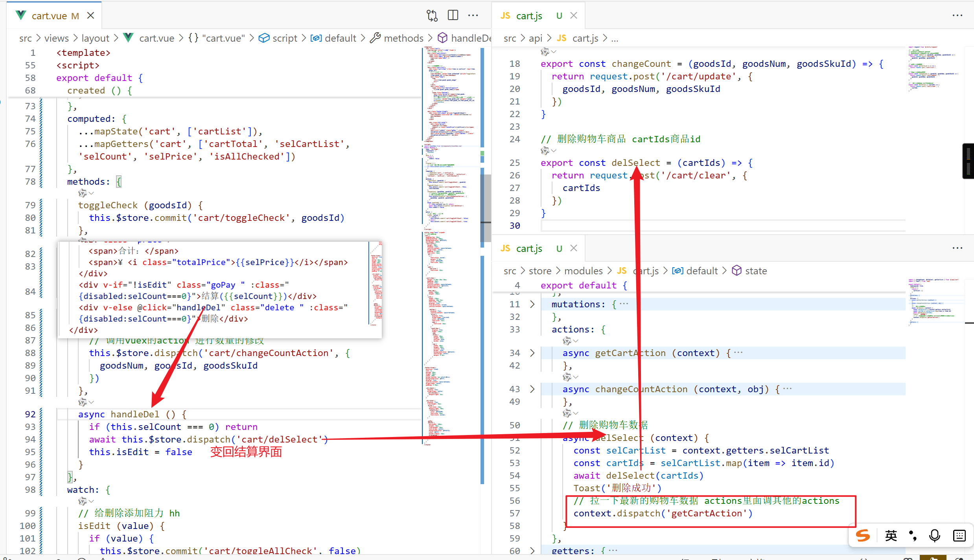Viewport: 974px width, 560px height.
Task: Open More Actions menu in api cart.js editor
Action: point(957,16)
